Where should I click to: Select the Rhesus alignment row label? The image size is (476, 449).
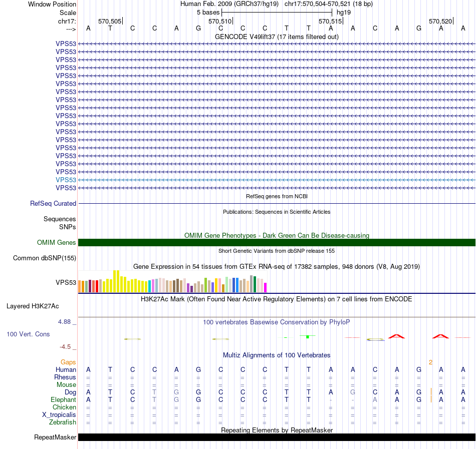[65, 377]
